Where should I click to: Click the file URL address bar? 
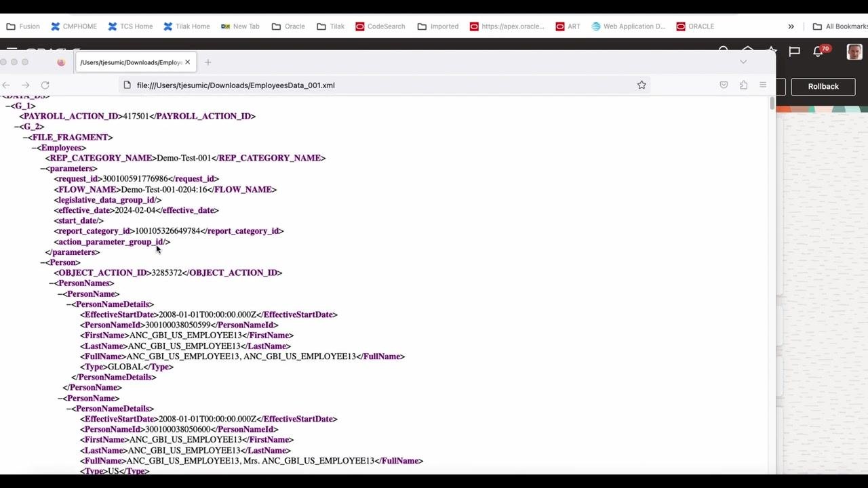(383, 85)
